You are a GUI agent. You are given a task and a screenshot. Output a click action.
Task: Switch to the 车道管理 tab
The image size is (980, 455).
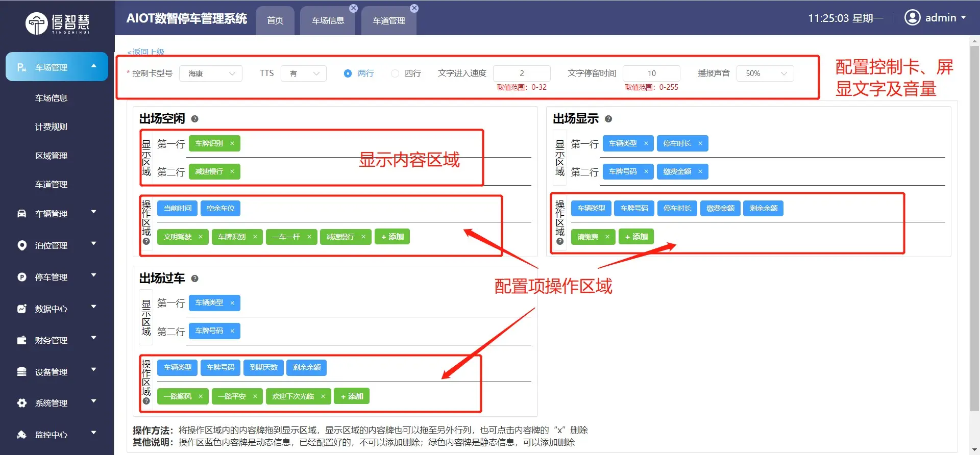coord(389,20)
